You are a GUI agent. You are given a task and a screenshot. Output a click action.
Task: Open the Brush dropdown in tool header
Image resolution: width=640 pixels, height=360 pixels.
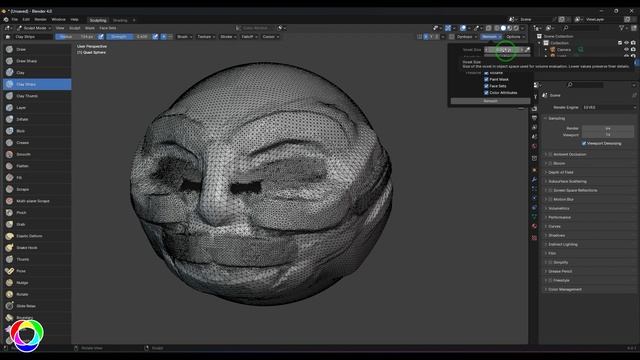(184, 37)
